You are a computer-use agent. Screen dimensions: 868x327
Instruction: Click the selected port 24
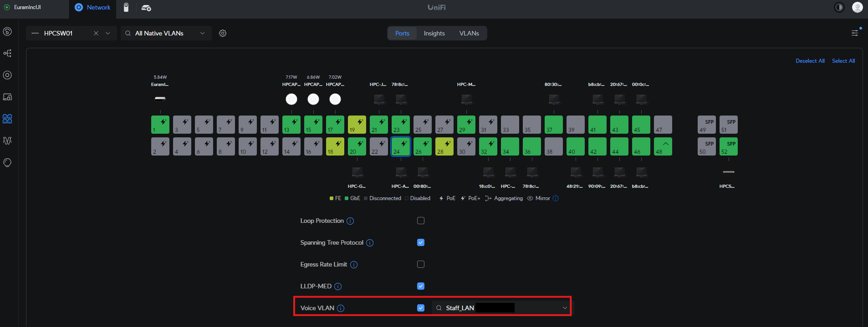click(401, 146)
